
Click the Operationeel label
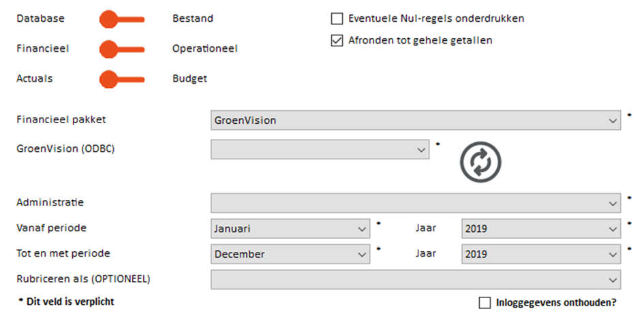[x=205, y=48]
